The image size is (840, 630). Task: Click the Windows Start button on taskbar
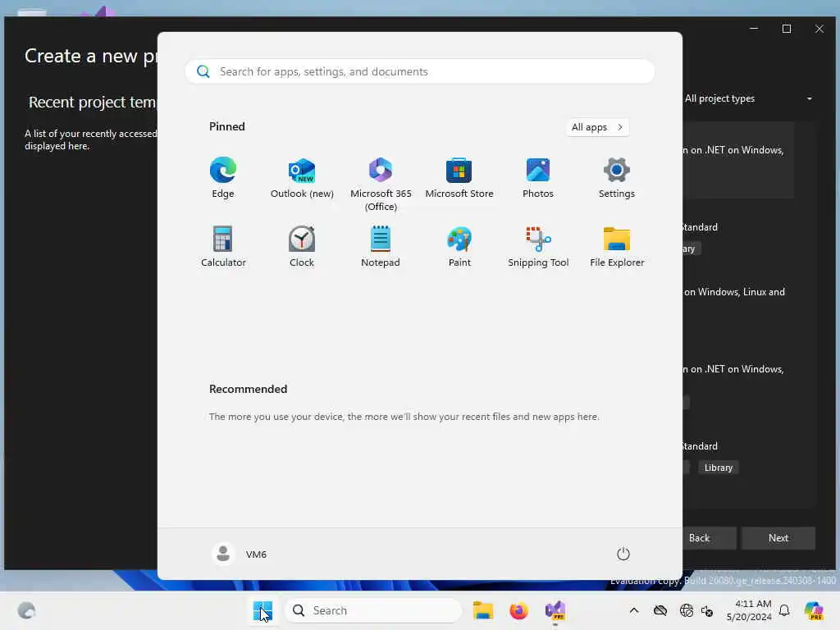[x=262, y=610]
